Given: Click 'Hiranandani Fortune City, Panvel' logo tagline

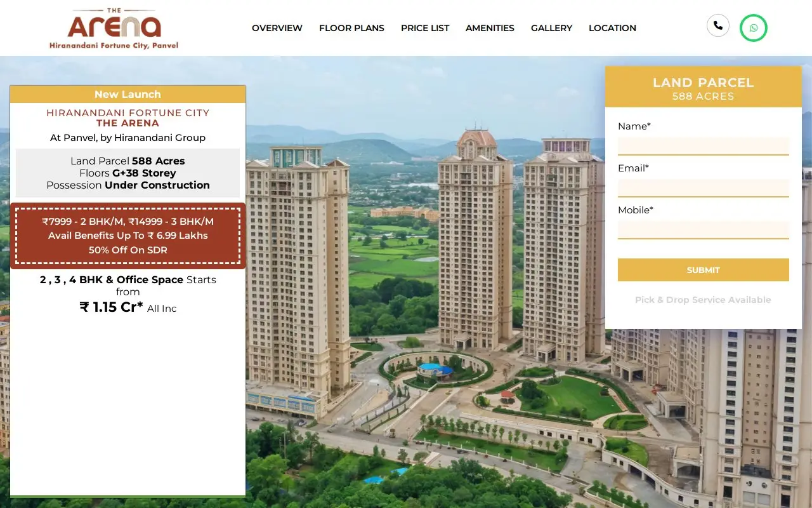Looking at the screenshot, I should [x=114, y=46].
